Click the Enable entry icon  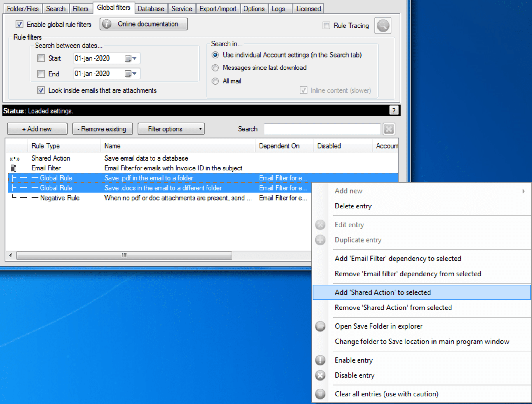pyautogui.click(x=320, y=360)
